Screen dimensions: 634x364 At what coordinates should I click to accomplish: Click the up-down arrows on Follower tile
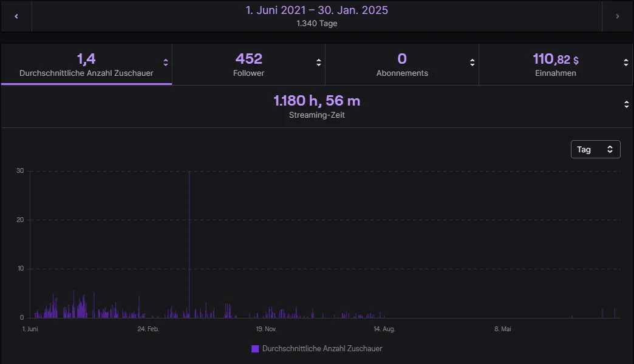319,62
